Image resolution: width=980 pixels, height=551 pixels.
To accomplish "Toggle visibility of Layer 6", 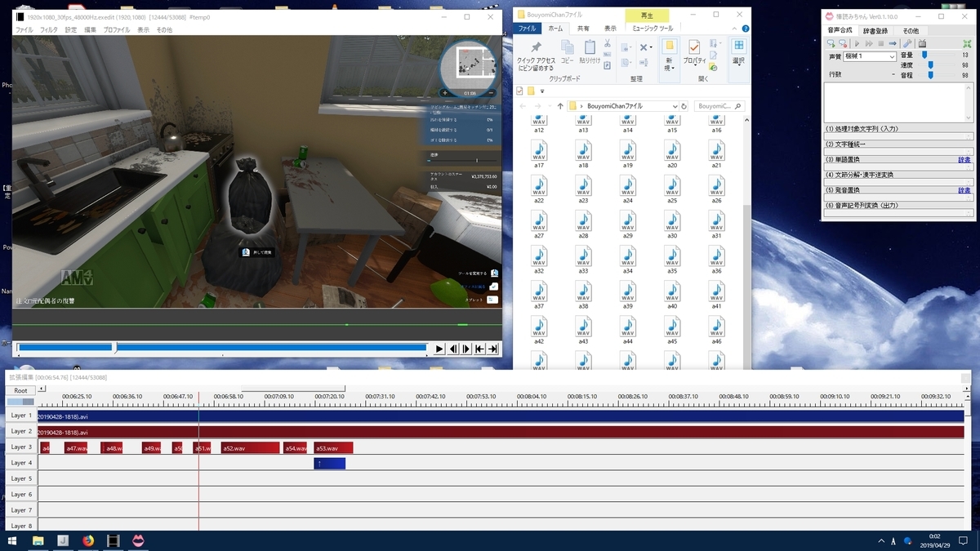I will [x=21, y=495].
